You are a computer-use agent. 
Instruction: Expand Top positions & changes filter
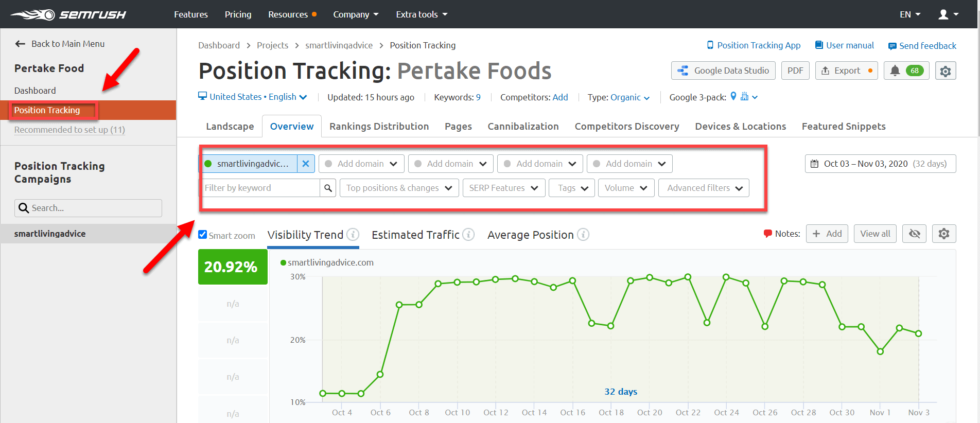click(x=399, y=188)
